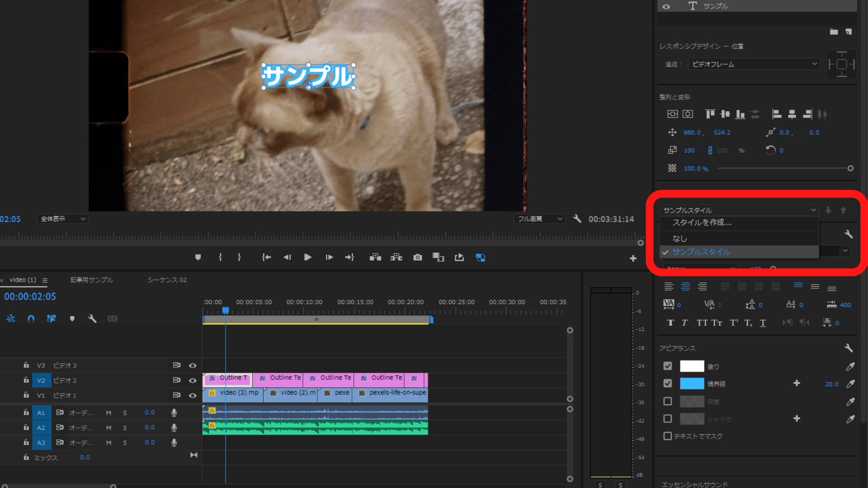Click the blue 境界線 stroke color swatch
This screenshot has height=488, width=868.
pos(692,384)
